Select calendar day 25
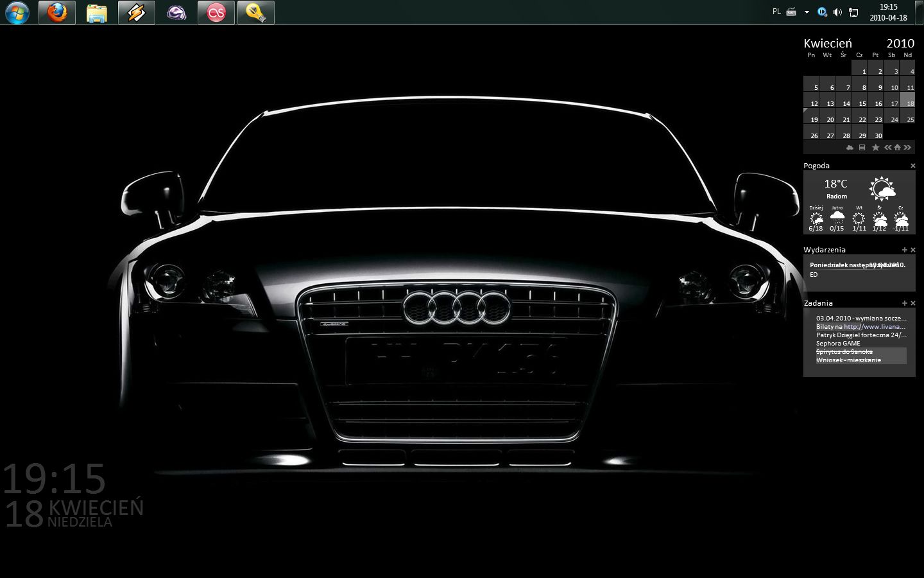924x578 pixels. [907, 116]
